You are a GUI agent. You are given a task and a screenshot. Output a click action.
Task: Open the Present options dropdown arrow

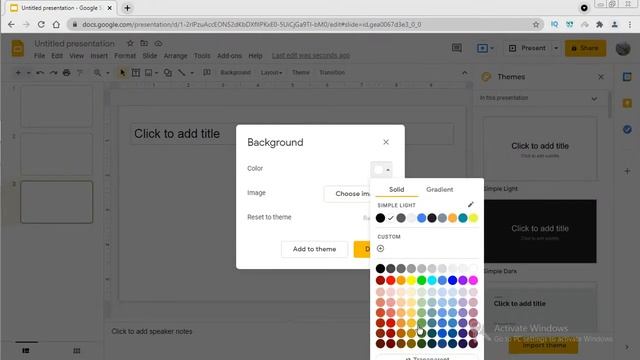click(556, 48)
